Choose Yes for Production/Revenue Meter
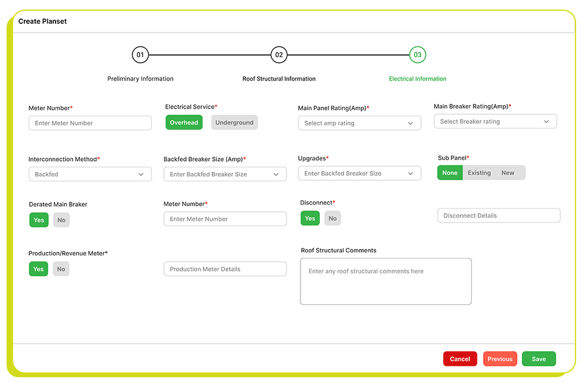Image resolution: width=588 pixels, height=382 pixels. click(39, 269)
